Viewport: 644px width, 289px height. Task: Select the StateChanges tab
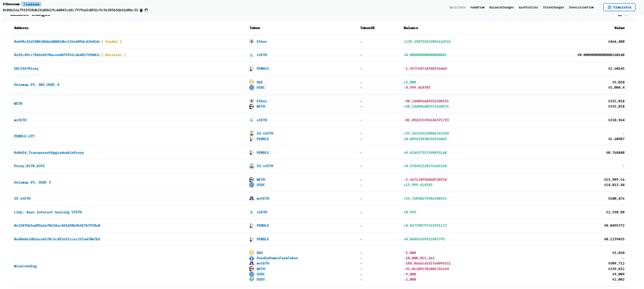click(553, 7)
